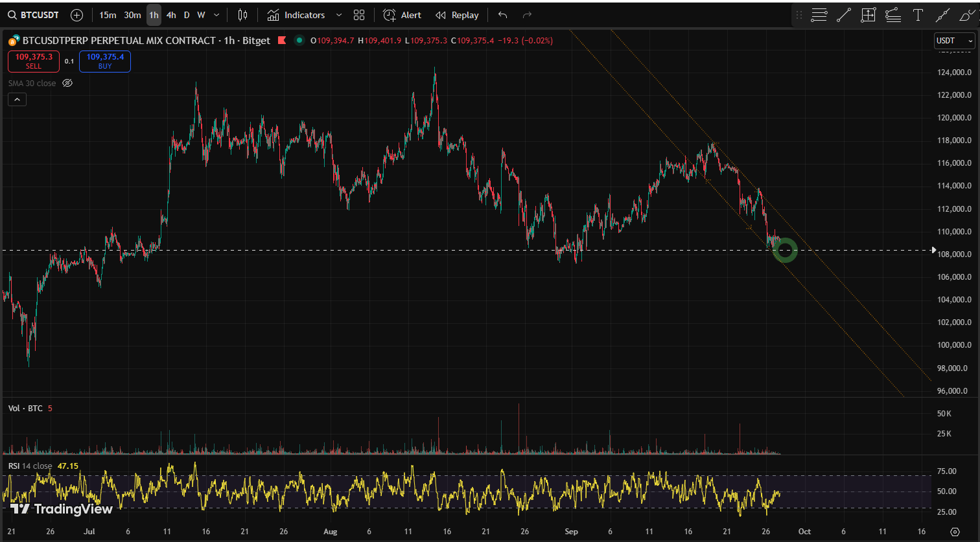
Task: Click the red flag symbol marker
Action: [282, 40]
